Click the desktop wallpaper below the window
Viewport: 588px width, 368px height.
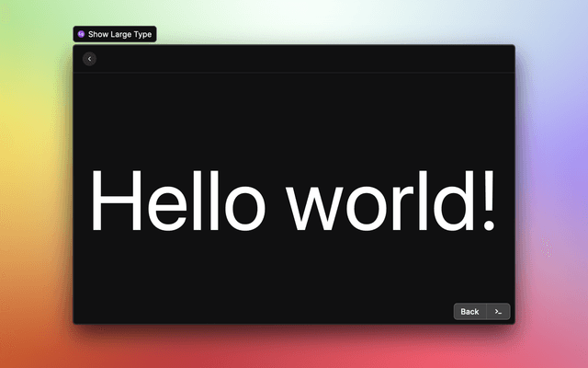[294, 348]
